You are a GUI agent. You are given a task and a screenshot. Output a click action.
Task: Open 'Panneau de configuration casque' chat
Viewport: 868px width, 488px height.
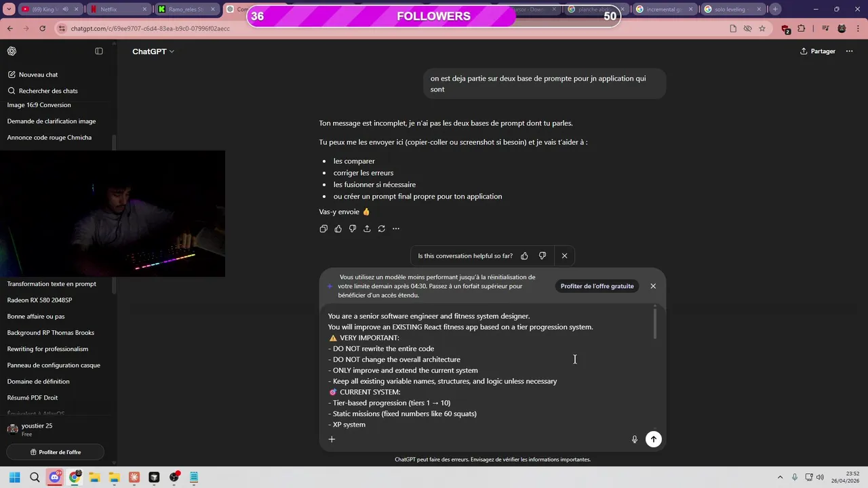(x=54, y=365)
